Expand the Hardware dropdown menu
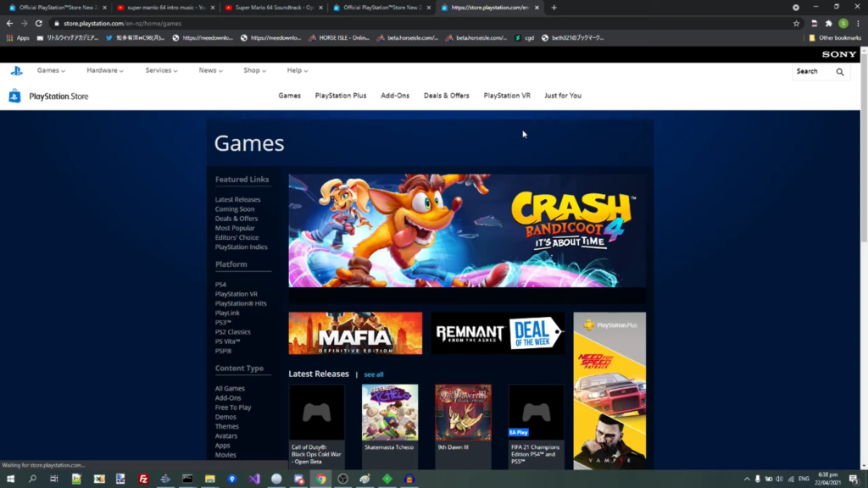The image size is (868, 488). (x=105, y=71)
